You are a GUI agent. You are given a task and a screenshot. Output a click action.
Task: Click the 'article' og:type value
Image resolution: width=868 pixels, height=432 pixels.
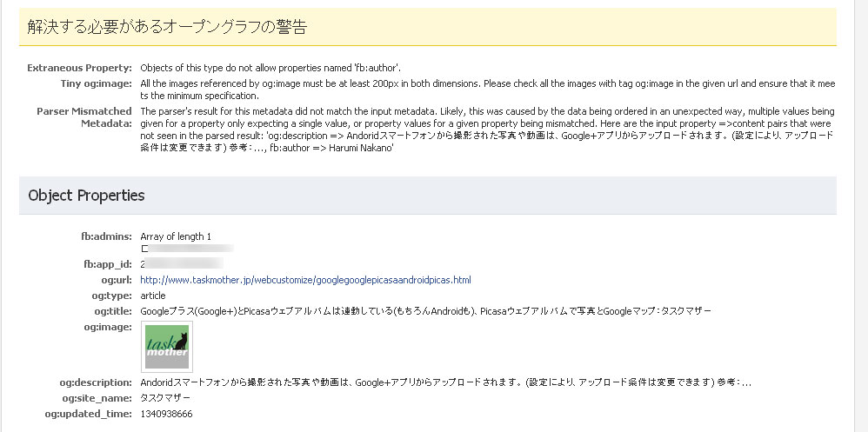153,296
